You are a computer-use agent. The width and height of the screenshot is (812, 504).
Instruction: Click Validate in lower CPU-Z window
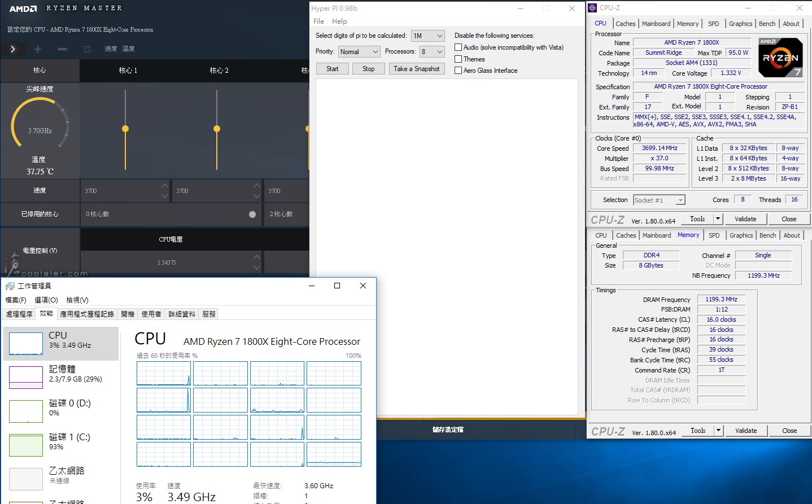(x=746, y=431)
